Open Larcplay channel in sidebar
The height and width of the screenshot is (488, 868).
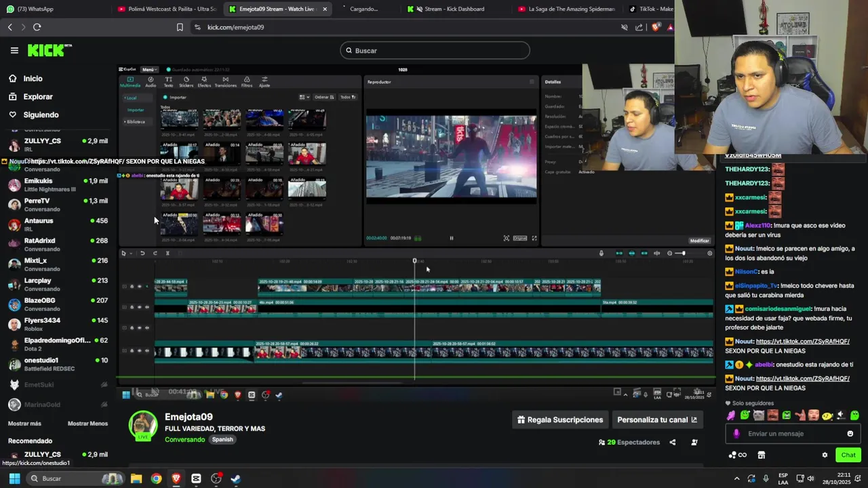58,284
